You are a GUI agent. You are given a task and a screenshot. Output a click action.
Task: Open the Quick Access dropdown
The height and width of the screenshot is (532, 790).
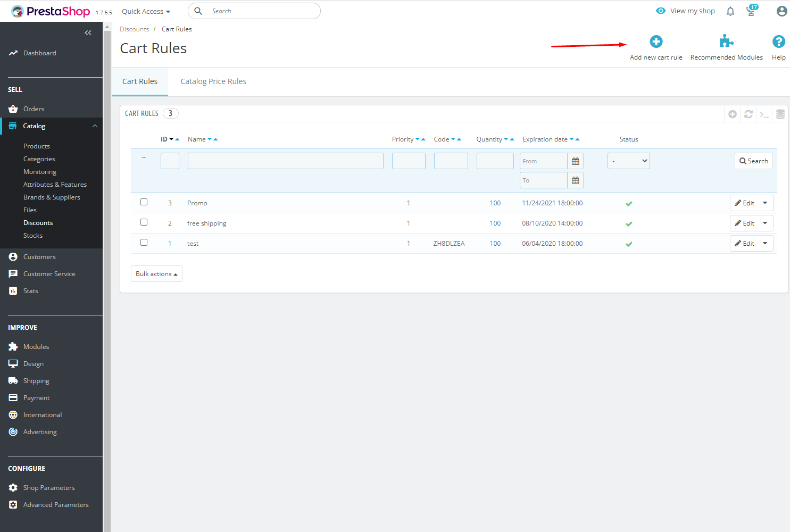coord(146,11)
